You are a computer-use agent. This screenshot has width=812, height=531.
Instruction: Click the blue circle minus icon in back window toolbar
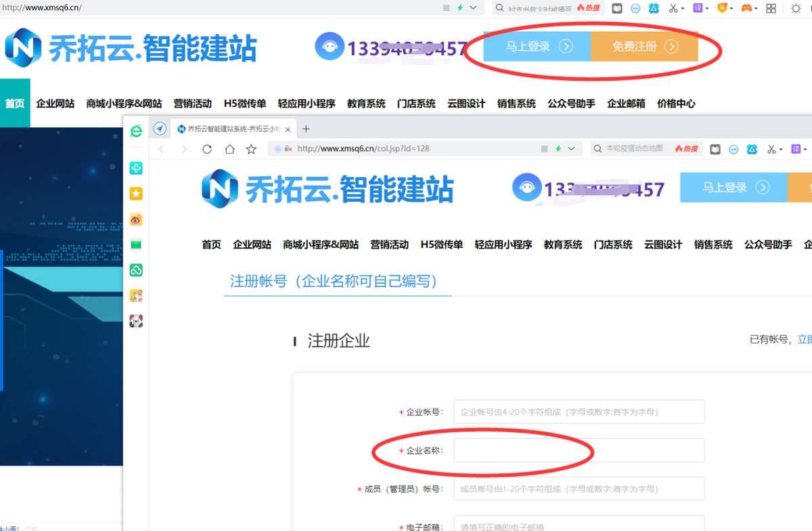click(635, 8)
